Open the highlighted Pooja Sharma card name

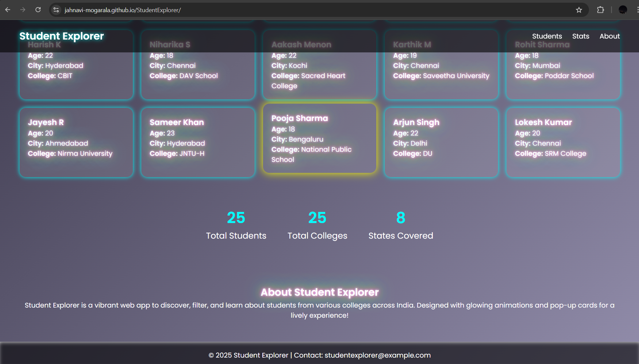pyautogui.click(x=300, y=118)
